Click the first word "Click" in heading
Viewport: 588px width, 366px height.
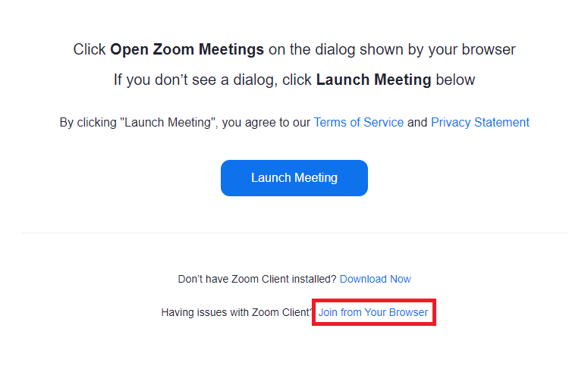[90, 50]
